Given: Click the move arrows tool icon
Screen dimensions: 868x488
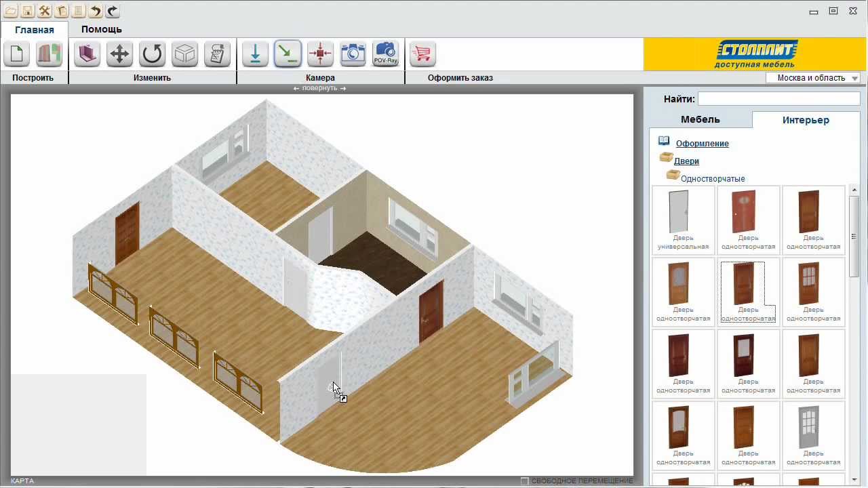Looking at the screenshot, I should pyautogui.click(x=119, y=54).
